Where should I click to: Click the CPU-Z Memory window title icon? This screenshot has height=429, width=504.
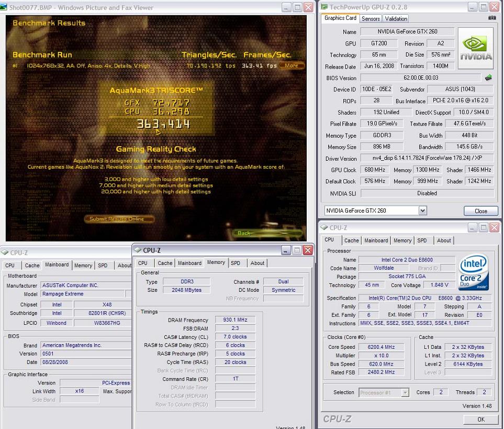tap(138, 250)
